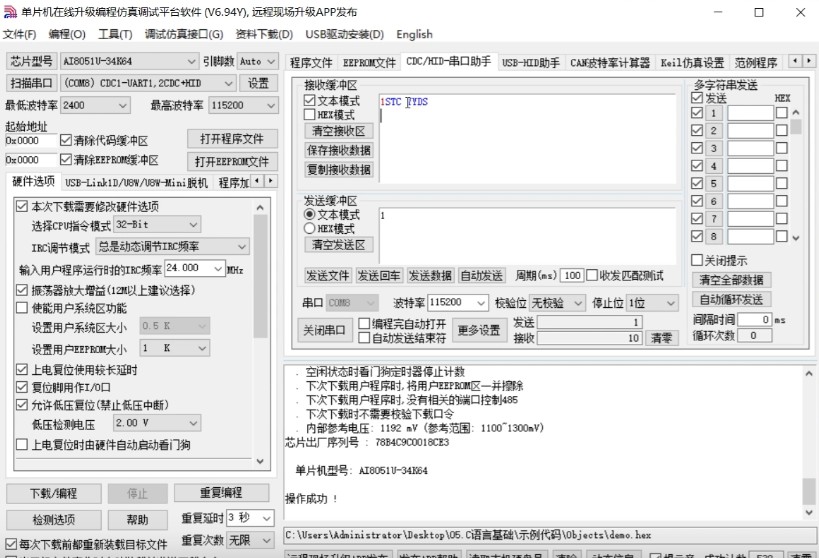The width and height of the screenshot is (819, 558).
Task: Click the 周期(ms) 100 input field
Action: click(572, 275)
